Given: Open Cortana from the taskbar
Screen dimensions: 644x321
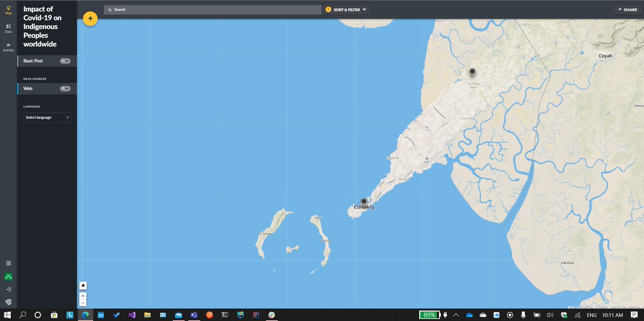Looking at the screenshot, I should click(38, 315).
